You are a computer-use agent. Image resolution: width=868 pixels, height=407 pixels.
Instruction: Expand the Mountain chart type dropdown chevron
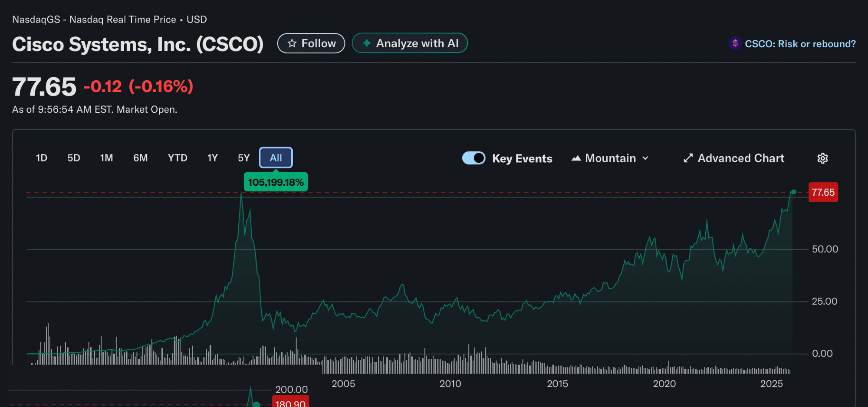pyautogui.click(x=645, y=158)
